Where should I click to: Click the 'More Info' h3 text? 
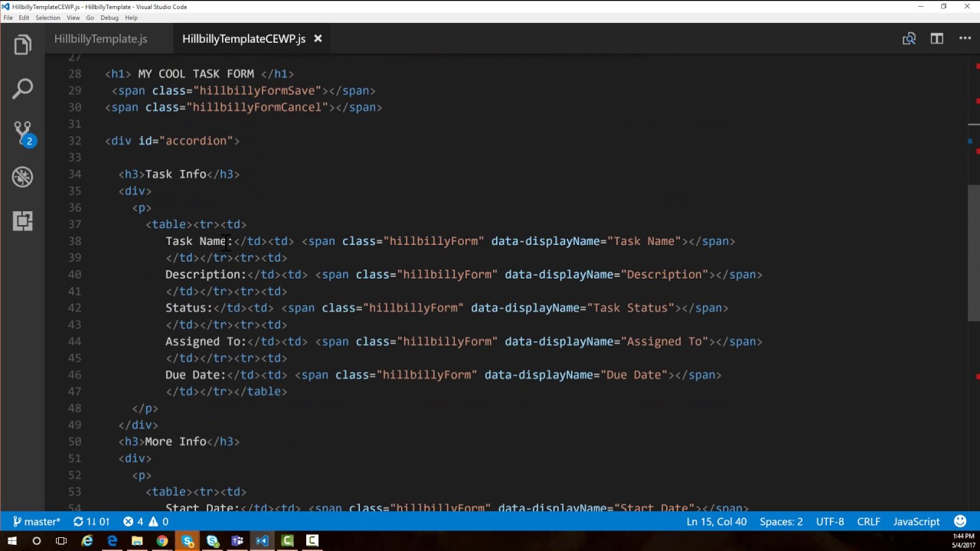(x=175, y=442)
